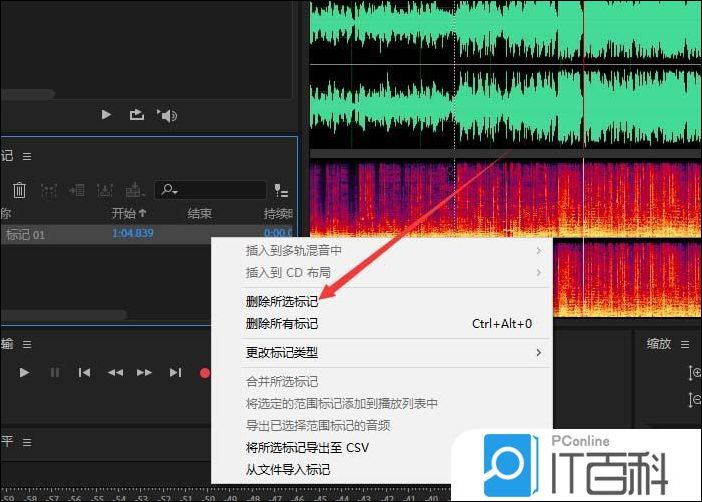Click the fast forward button
702x502 pixels.
tap(144, 372)
